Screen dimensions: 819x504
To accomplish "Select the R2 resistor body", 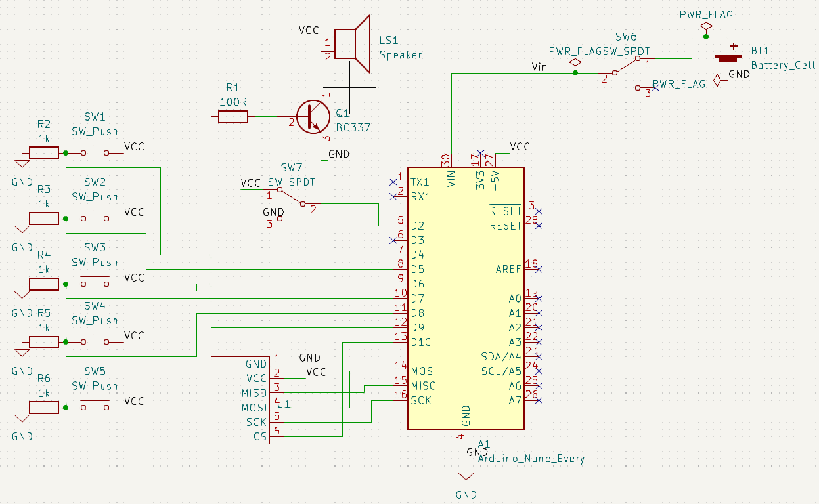I will pos(43,153).
